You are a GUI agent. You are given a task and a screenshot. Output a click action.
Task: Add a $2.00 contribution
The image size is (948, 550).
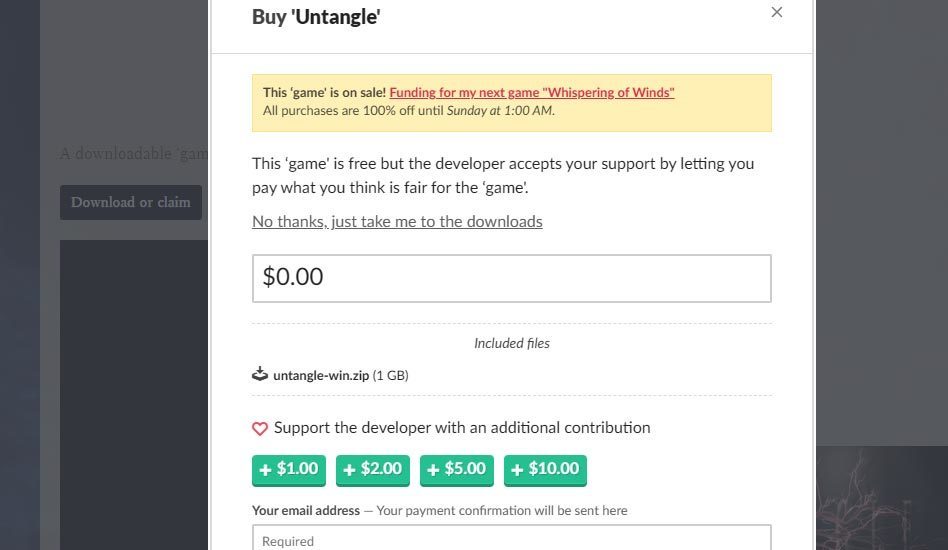pos(372,470)
